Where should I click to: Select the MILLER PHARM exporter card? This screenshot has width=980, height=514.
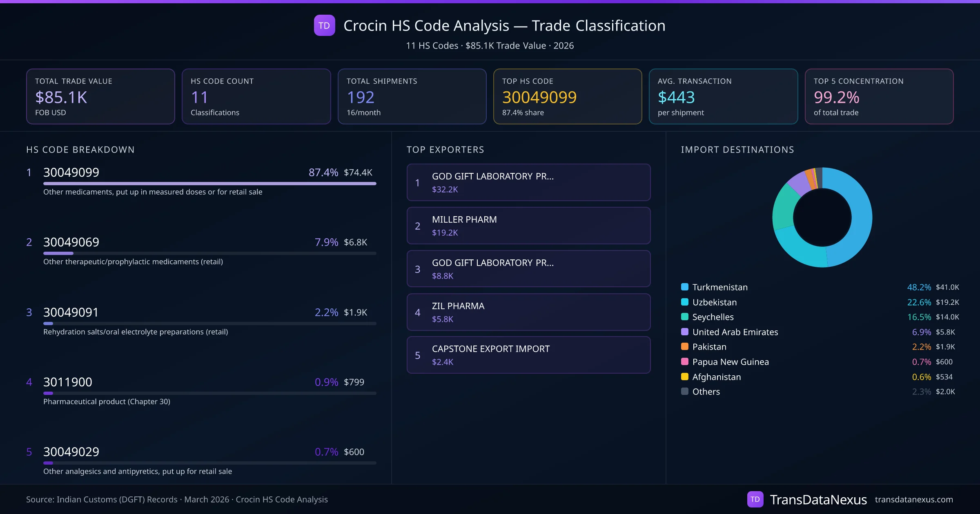pyautogui.click(x=528, y=226)
